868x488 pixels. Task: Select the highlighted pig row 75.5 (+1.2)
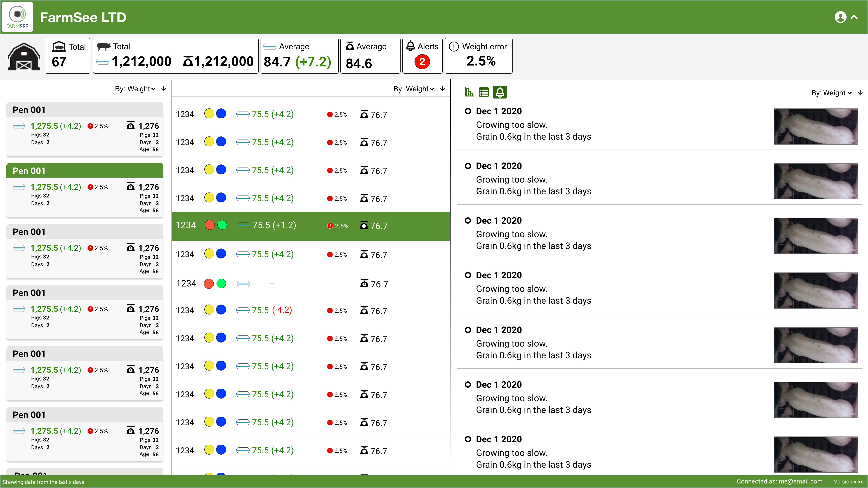click(311, 226)
